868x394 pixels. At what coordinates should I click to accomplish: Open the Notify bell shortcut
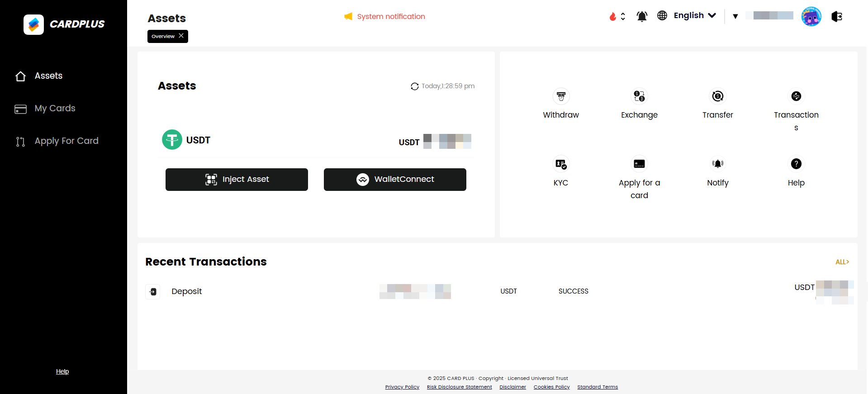pyautogui.click(x=717, y=164)
